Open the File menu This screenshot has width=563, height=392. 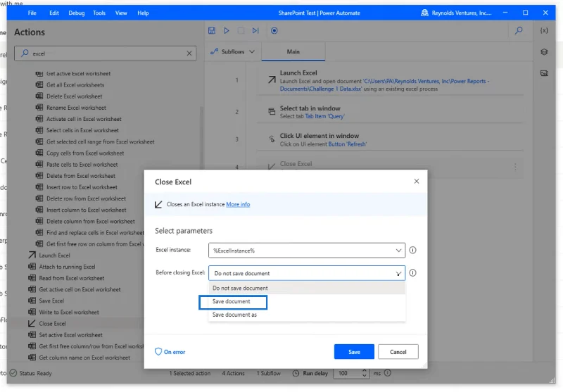[x=32, y=13]
